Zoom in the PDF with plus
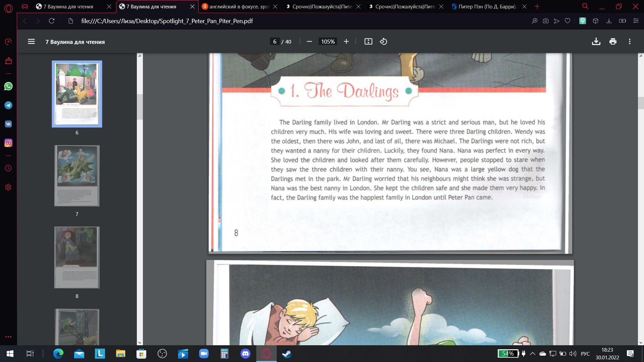Viewport: 644px width, 362px height. pyautogui.click(x=346, y=42)
